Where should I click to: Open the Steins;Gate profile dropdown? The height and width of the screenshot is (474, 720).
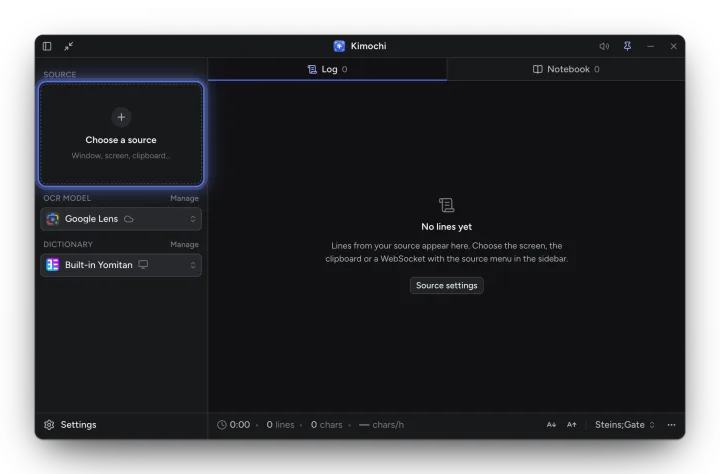click(624, 425)
